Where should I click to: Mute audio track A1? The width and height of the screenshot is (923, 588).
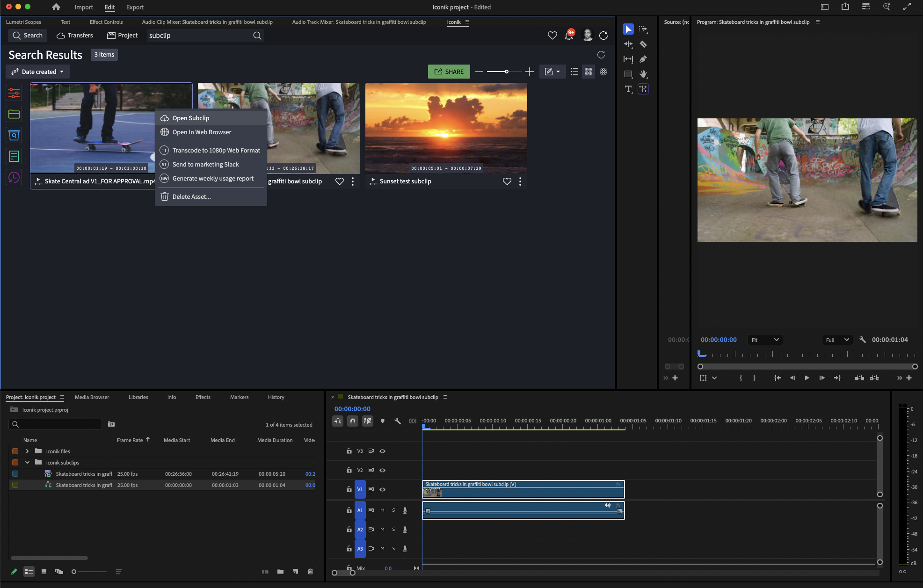(382, 510)
